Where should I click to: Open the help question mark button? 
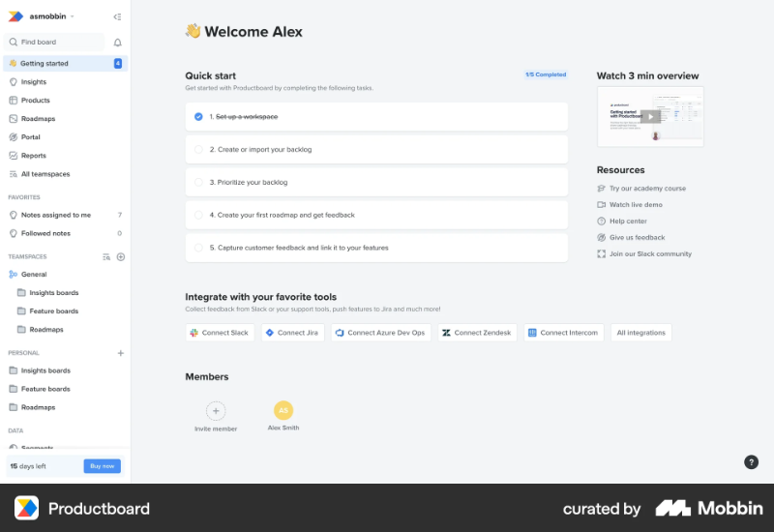[752, 462]
